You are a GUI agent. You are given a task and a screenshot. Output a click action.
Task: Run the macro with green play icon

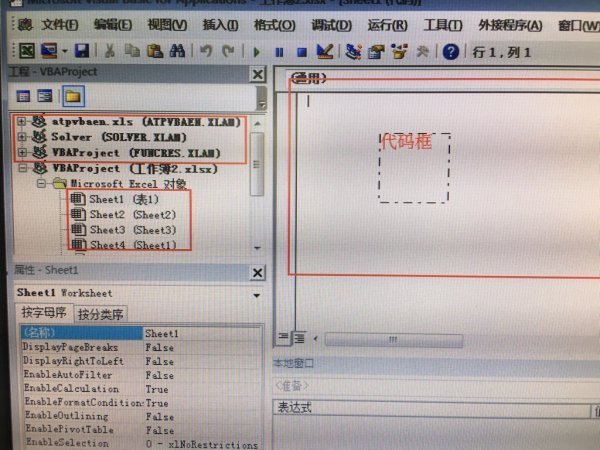257,52
